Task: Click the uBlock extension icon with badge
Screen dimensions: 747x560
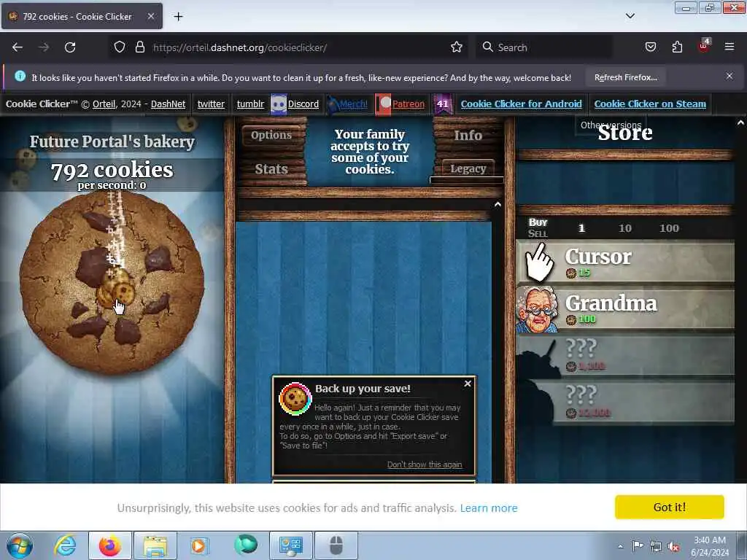Action: (x=704, y=46)
